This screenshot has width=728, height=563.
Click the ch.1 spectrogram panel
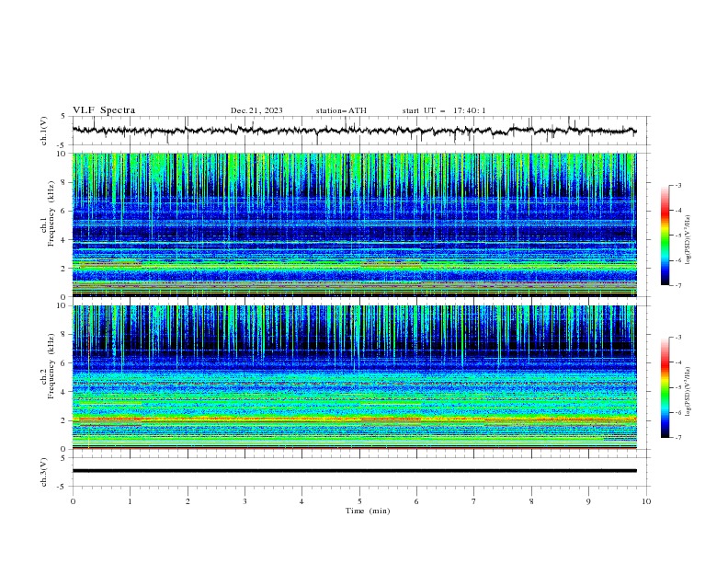[354, 224]
